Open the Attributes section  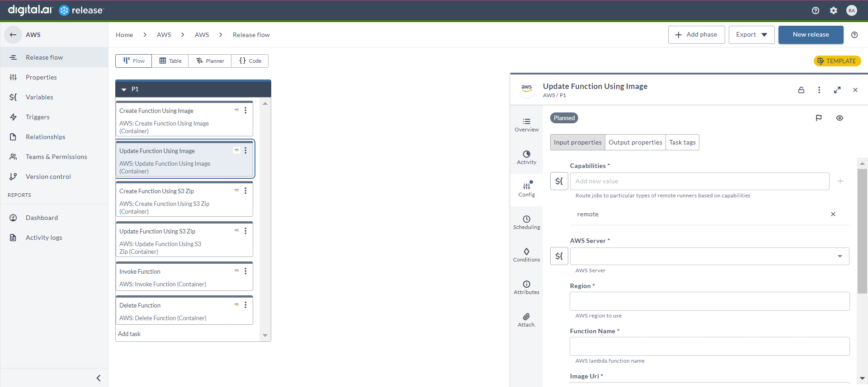pyautogui.click(x=527, y=288)
